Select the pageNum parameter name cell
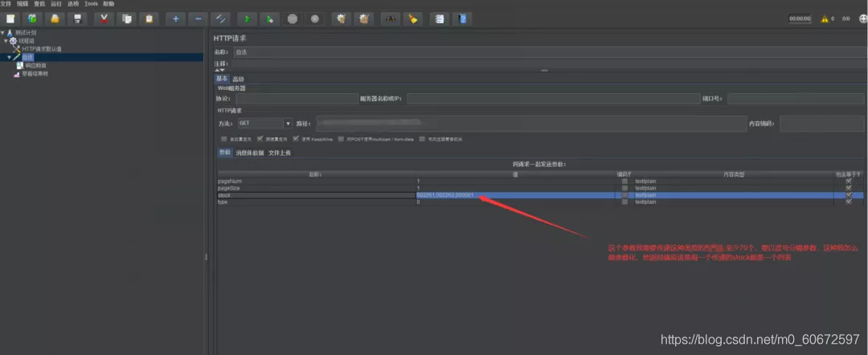Image resolution: width=868 pixels, height=355 pixels. [317, 182]
